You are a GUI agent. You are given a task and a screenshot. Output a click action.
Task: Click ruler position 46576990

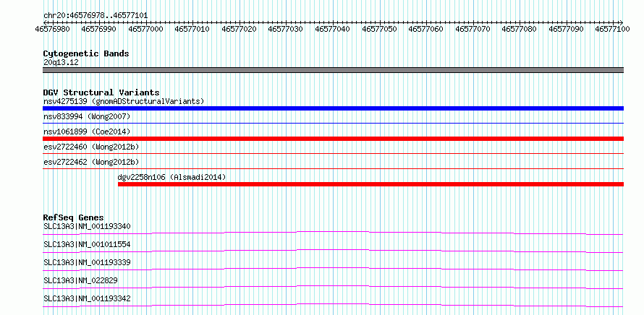tap(99, 29)
